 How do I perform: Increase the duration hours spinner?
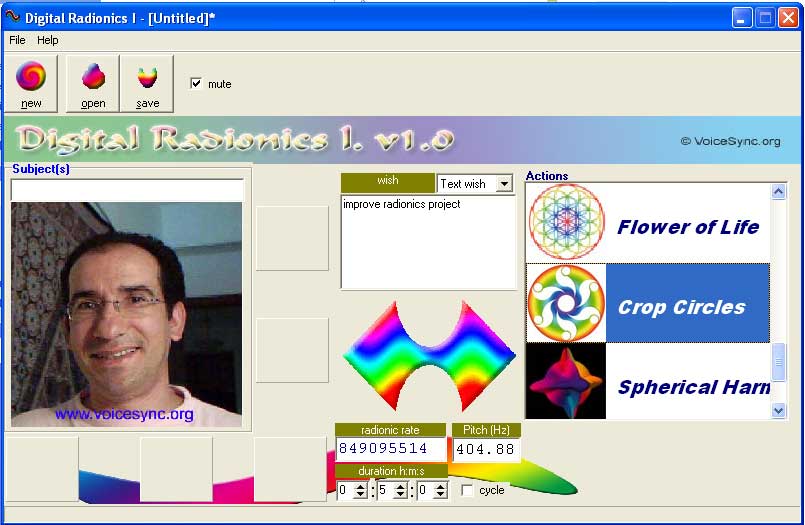coord(361,486)
